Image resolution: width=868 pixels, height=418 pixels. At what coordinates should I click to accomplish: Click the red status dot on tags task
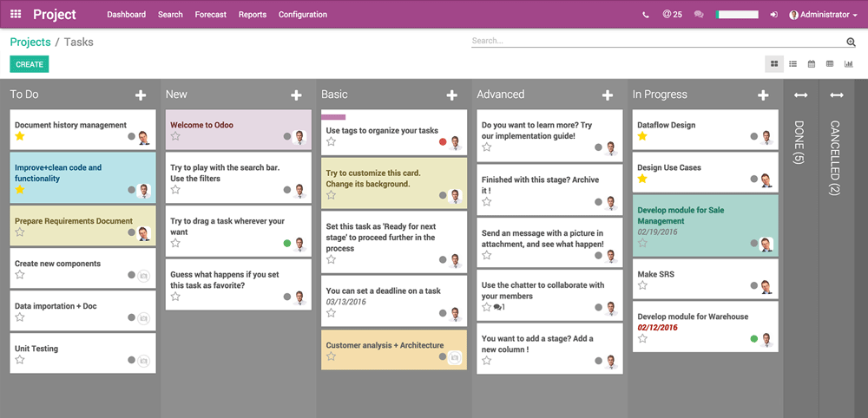tap(443, 142)
